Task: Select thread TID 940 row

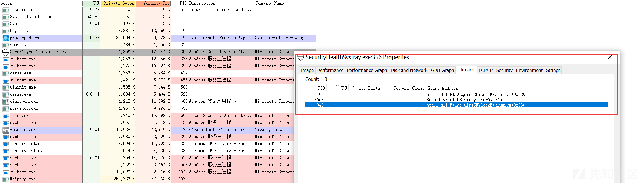Action: point(456,105)
